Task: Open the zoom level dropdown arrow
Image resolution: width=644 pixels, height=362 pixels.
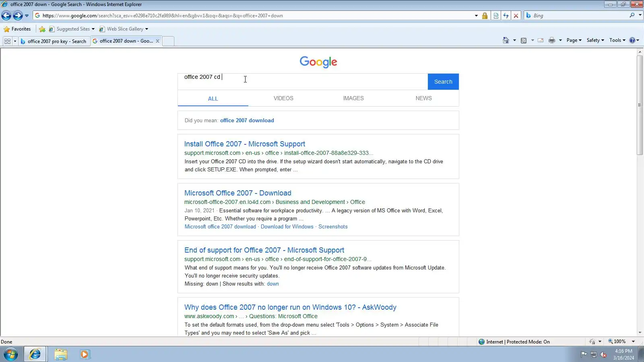Action: (633, 341)
